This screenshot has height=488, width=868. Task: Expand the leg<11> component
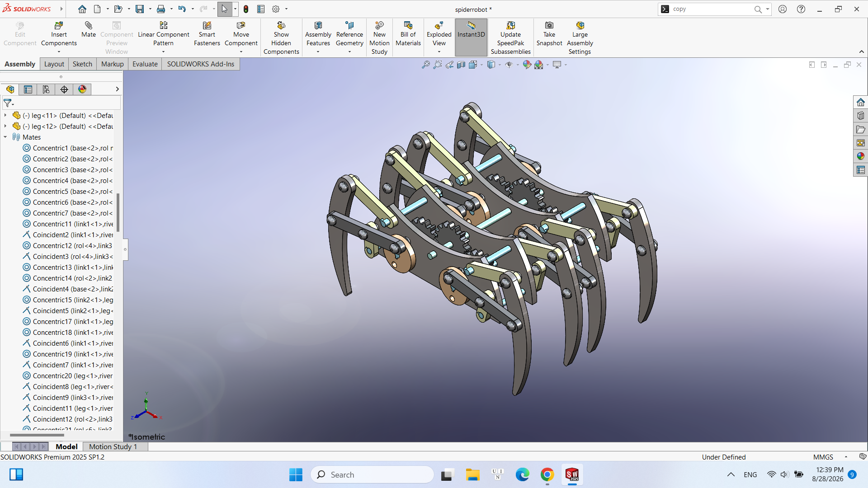5,115
